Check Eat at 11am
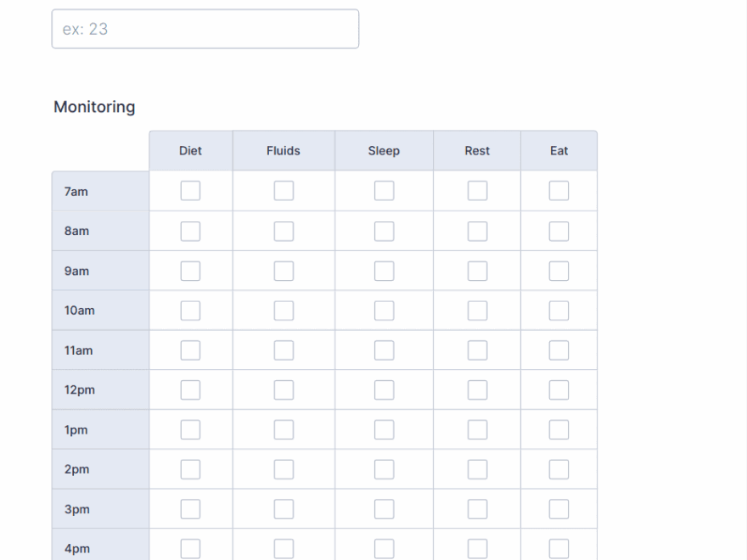 (x=559, y=350)
